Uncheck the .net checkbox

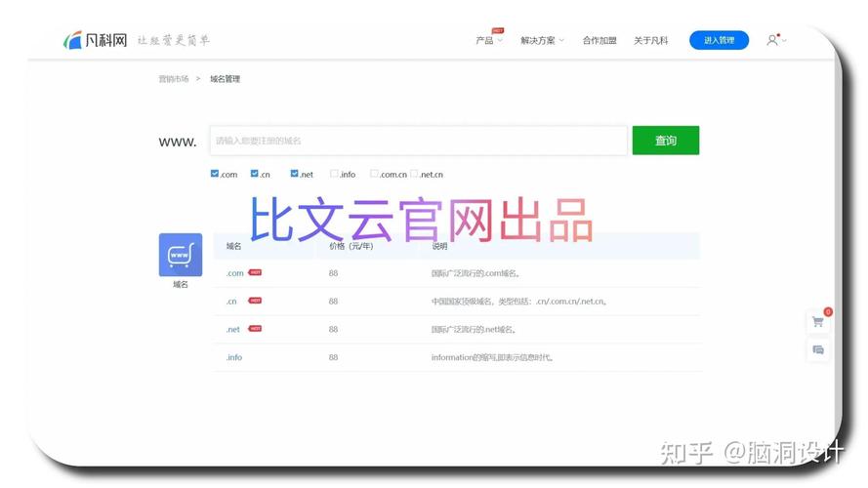294,173
